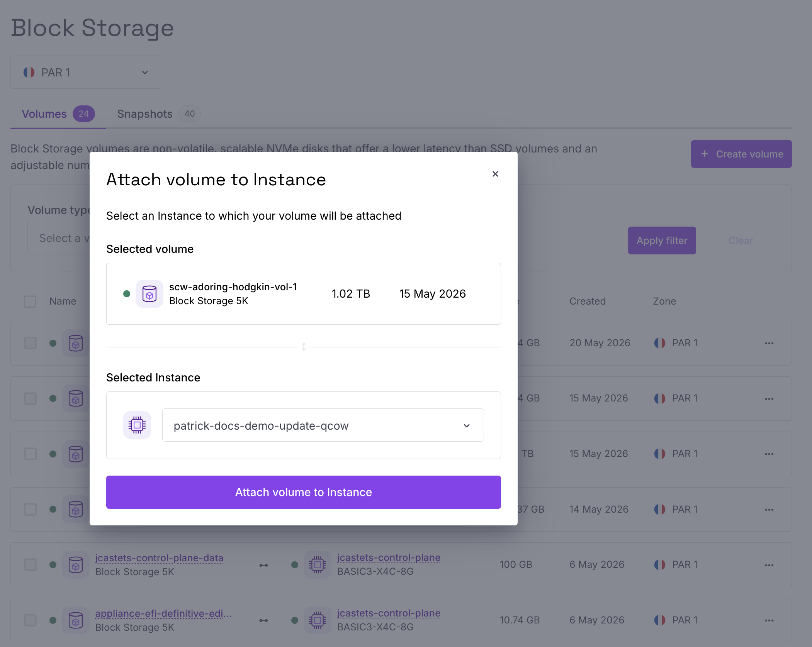The height and width of the screenshot is (647, 812).
Task: Open the PAR 1 zone selector
Action: (86, 72)
